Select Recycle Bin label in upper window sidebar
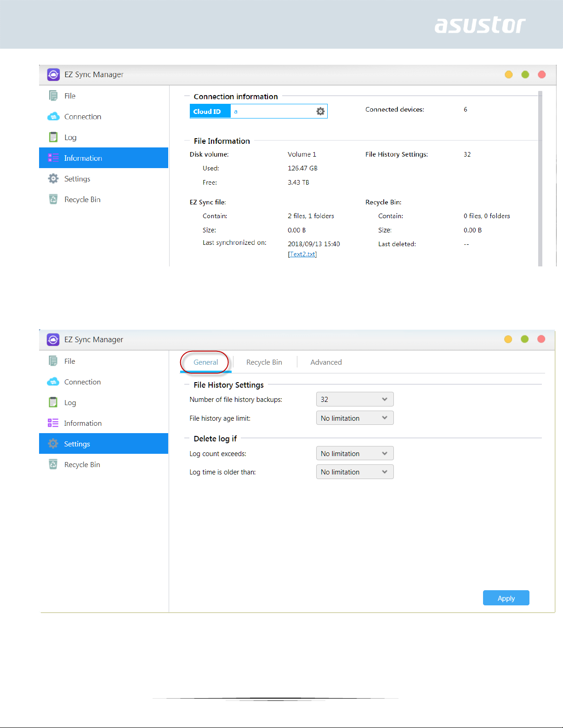The height and width of the screenshot is (728, 563). (x=82, y=199)
